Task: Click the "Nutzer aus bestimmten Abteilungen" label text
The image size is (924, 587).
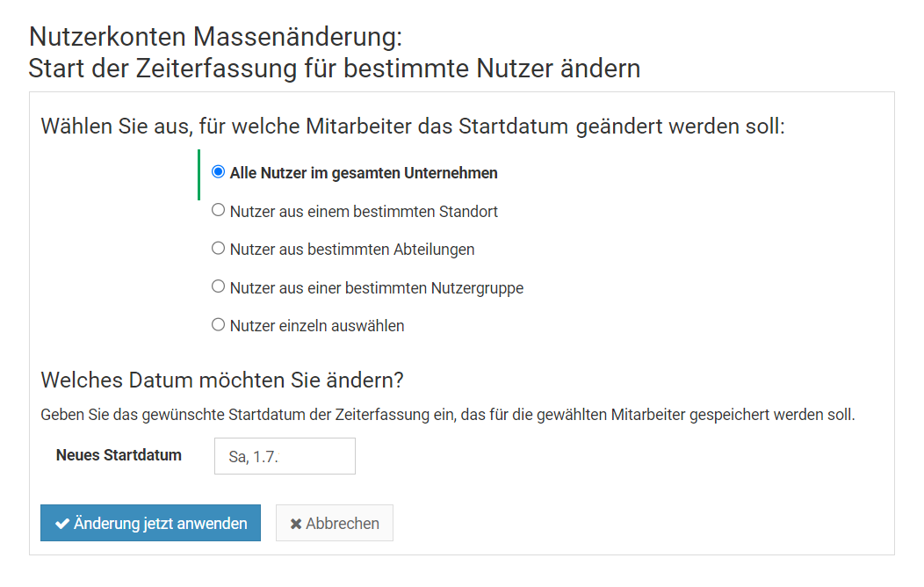Action: click(x=352, y=250)
